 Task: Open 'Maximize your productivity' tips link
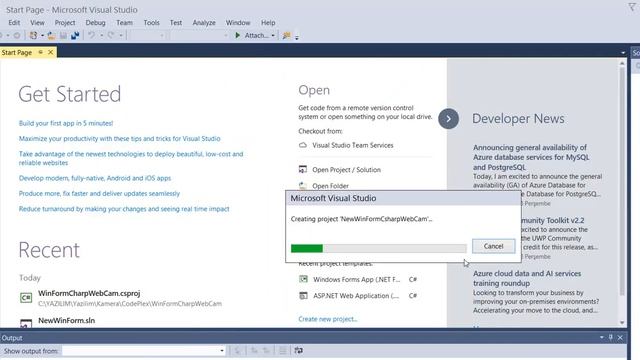120,139
